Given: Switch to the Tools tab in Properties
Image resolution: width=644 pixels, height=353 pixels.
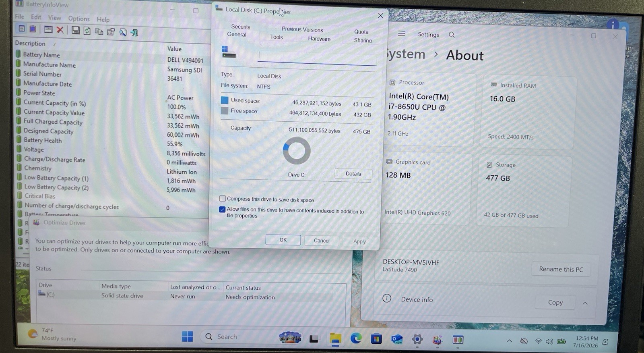Looking at the screenshot, I should click(x=277, y=37).
